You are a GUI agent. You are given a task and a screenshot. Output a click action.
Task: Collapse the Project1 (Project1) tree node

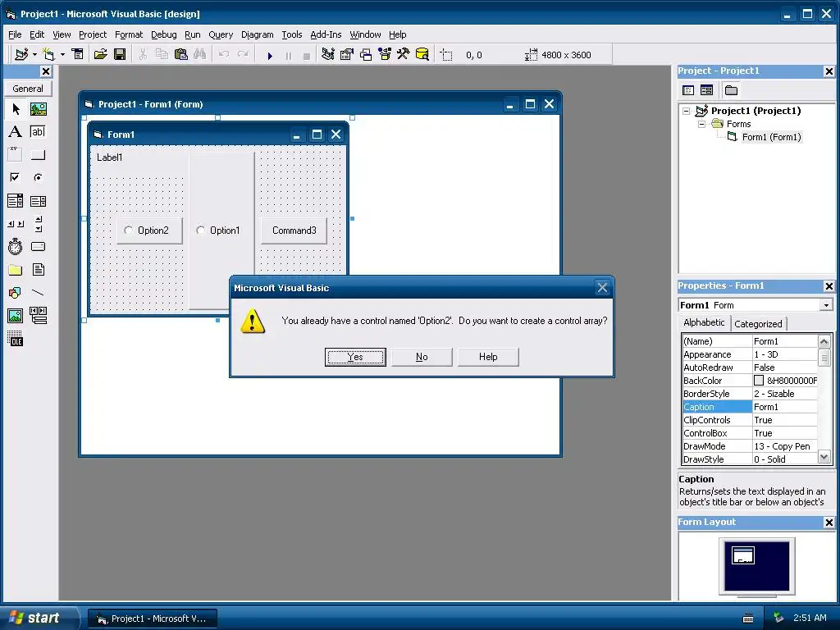tap(687, 111)
